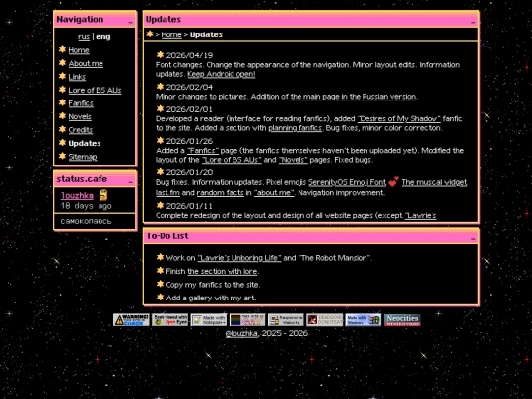Click "Fanfics" link in 2026/01/26 entry
532x399 pixels.
point(203,151)
